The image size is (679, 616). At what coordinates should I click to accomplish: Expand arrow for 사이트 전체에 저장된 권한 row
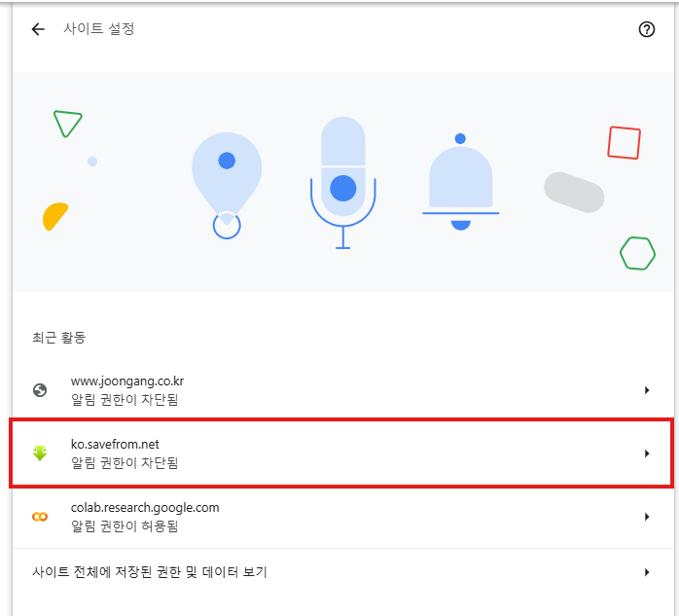tap(646, 572)
